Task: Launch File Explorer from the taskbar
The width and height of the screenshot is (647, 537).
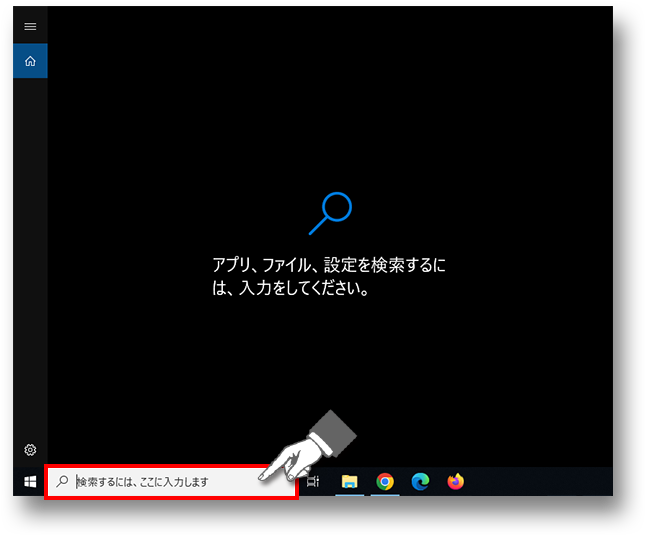Action: [349, 481]
